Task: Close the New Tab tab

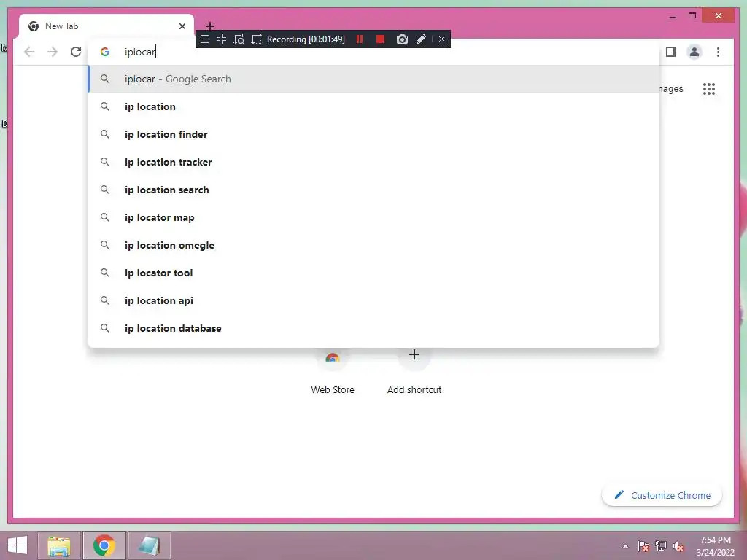Action: [182, 26]
